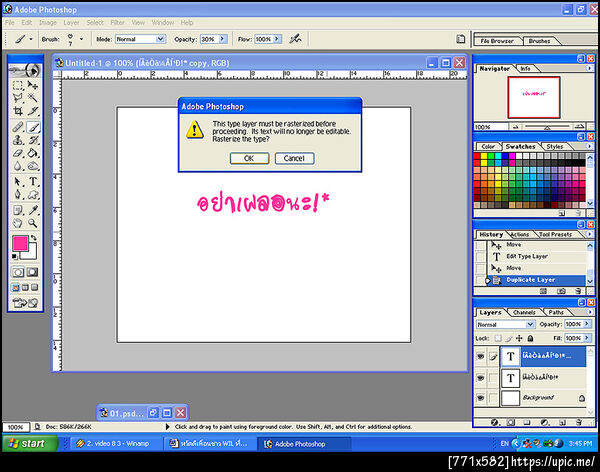The height and width of the screenshot is (472, 600).
Task: Swap foreground and background colors
Action: pyautogui.click(x=34, y=238)
